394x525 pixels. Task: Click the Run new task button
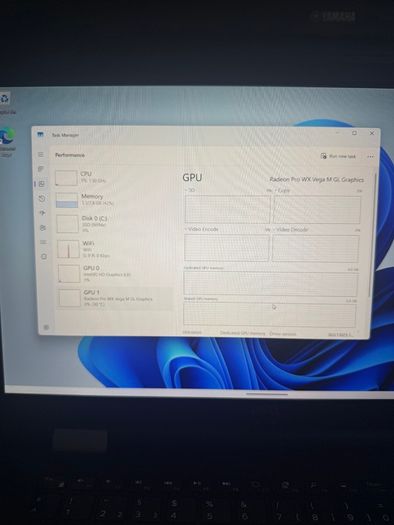[338, 156]
